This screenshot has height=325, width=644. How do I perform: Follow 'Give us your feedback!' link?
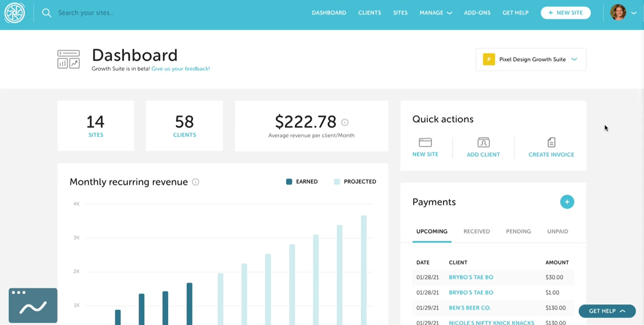(x=180, y=69)
